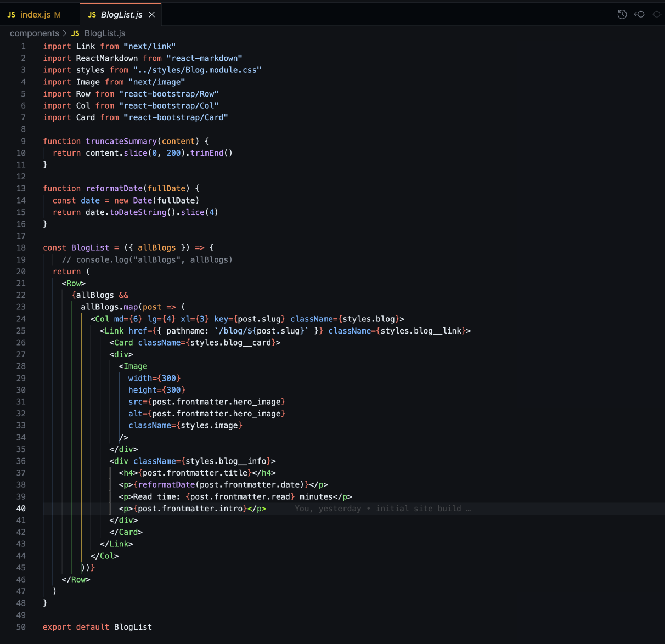Click the export keyword on line 50
This screenshot has width=665, height=644.
point(57,627)
